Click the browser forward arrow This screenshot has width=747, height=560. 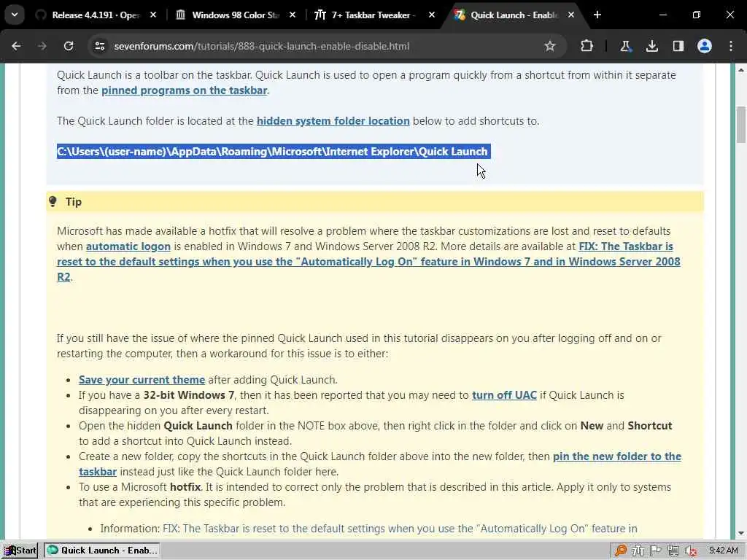pyautogui.click(x=42, y=46)
